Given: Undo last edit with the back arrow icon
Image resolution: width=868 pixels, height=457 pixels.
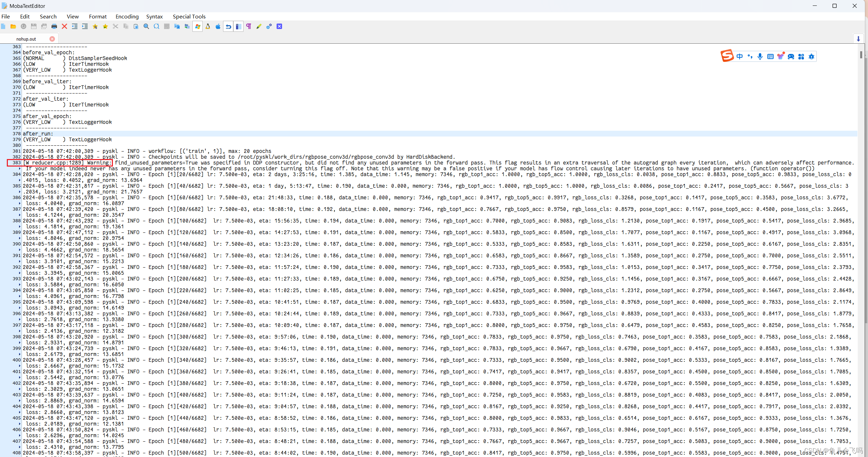Looking at the screenshot, I should [228, 26].
